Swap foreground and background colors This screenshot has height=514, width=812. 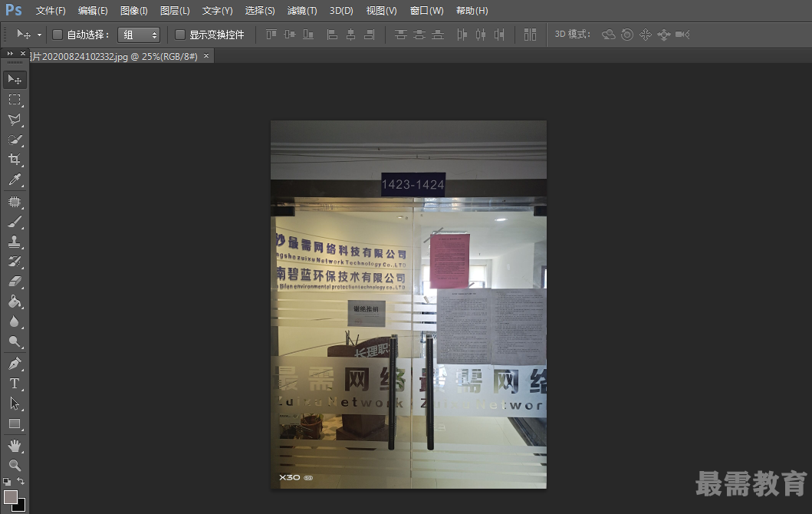click(21, 481)
